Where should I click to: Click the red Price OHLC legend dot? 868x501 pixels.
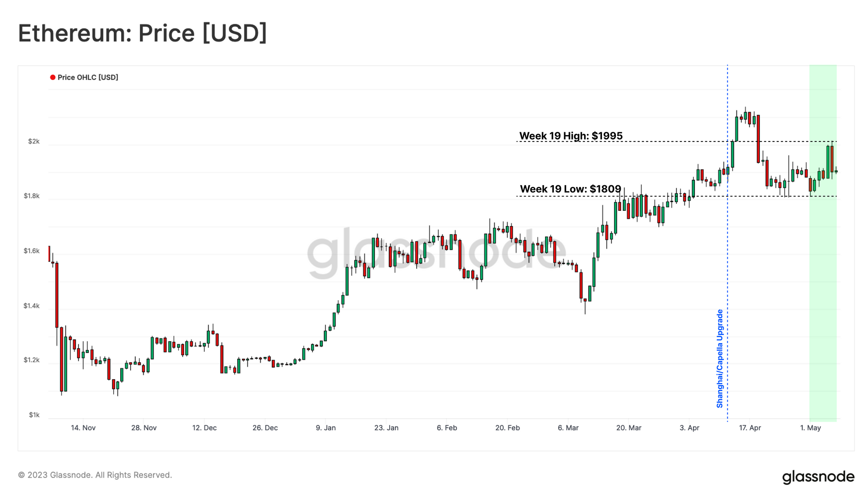(x=53, y=78)
